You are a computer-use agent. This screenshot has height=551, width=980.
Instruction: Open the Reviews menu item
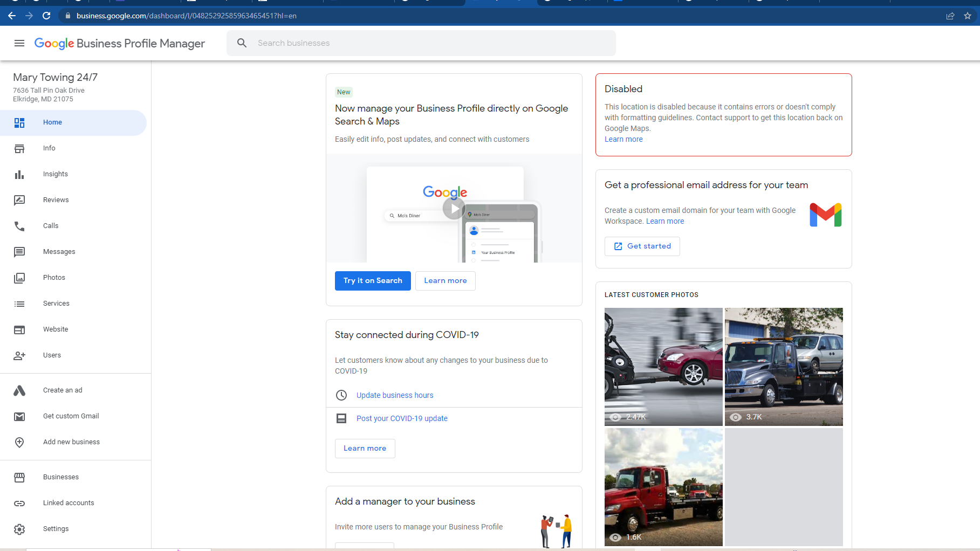[73, 200]
